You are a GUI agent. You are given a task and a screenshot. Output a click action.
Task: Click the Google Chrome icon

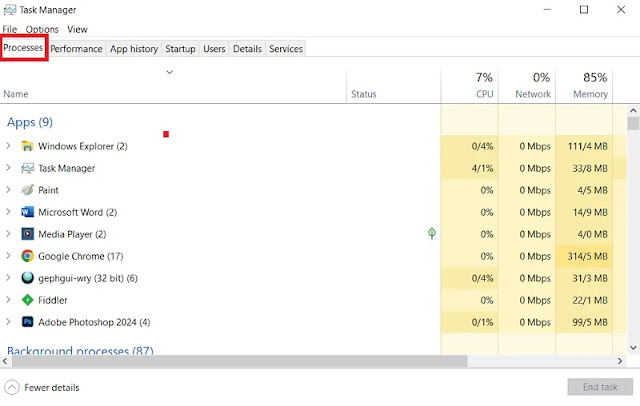pos(27,256)
